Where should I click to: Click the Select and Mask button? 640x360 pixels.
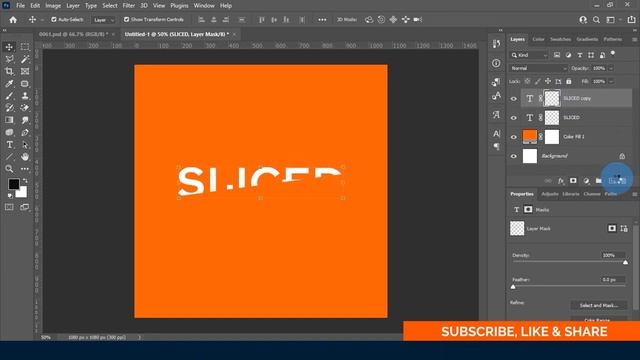[x=599, y=305]
